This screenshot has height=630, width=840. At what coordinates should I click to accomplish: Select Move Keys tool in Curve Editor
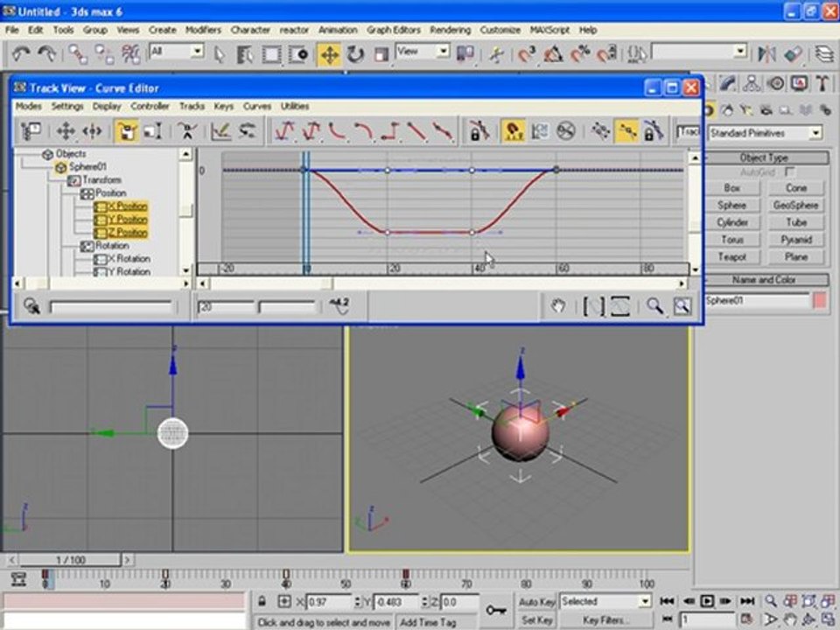click(x=66, y=130)
